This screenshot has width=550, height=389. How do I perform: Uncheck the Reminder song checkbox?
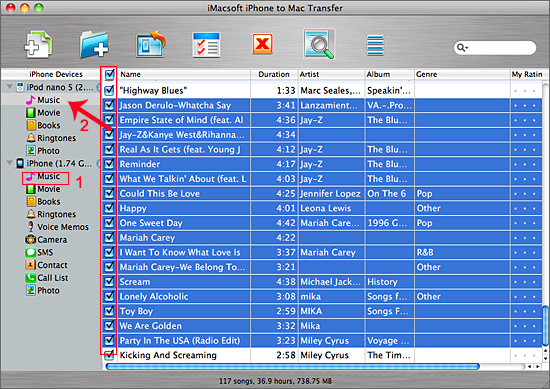109,164
